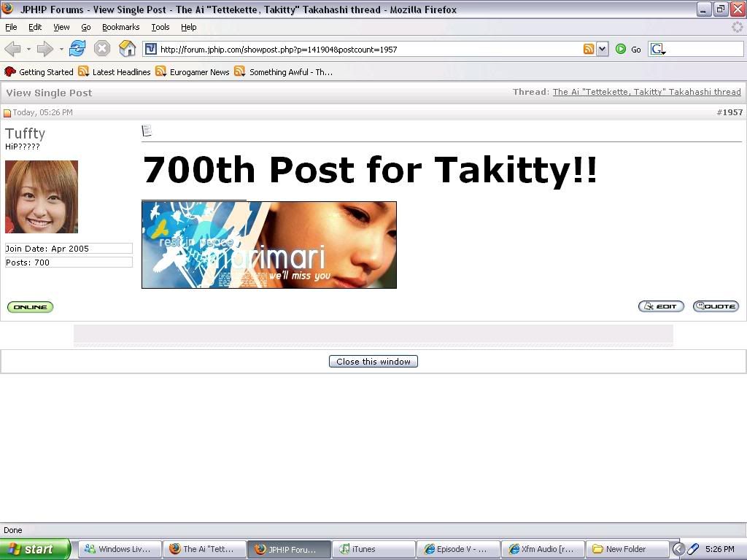This screenshot has height=560, width=747.
Task: Switch to Xfm Audio taskbar item
Action: [x=543, y=549]
